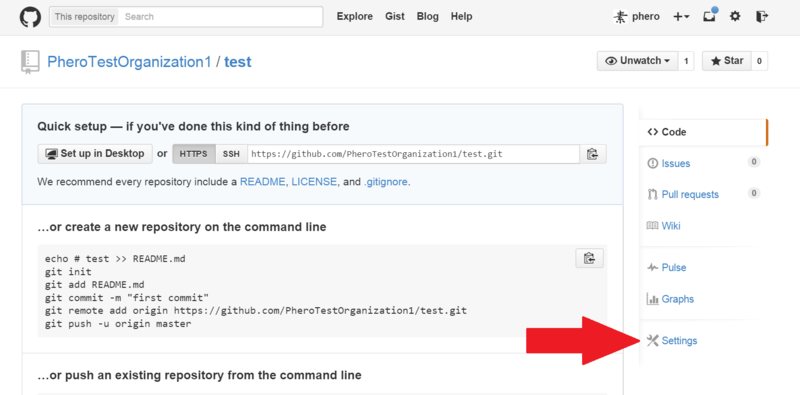
Task: Click Set up in Desktop button
Action: [95, 154]
